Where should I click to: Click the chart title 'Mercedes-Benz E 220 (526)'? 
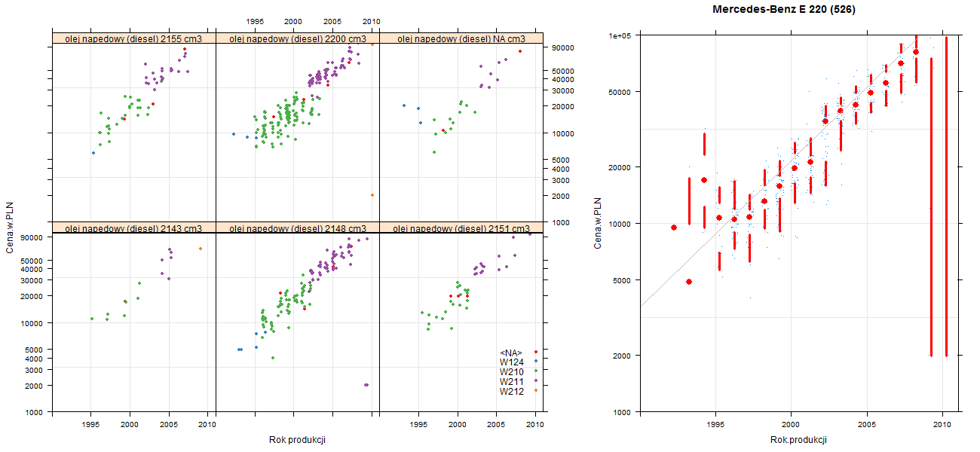pos(784,10)
